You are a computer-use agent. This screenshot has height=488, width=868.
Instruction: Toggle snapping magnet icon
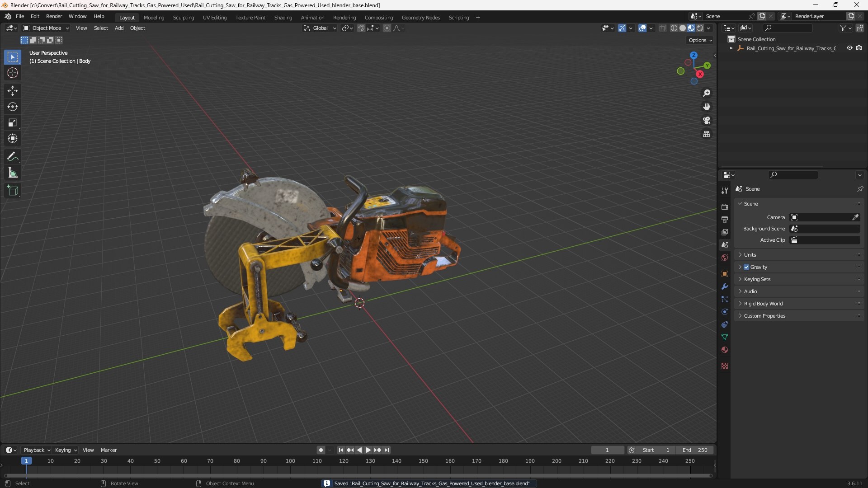click(361, 28)
